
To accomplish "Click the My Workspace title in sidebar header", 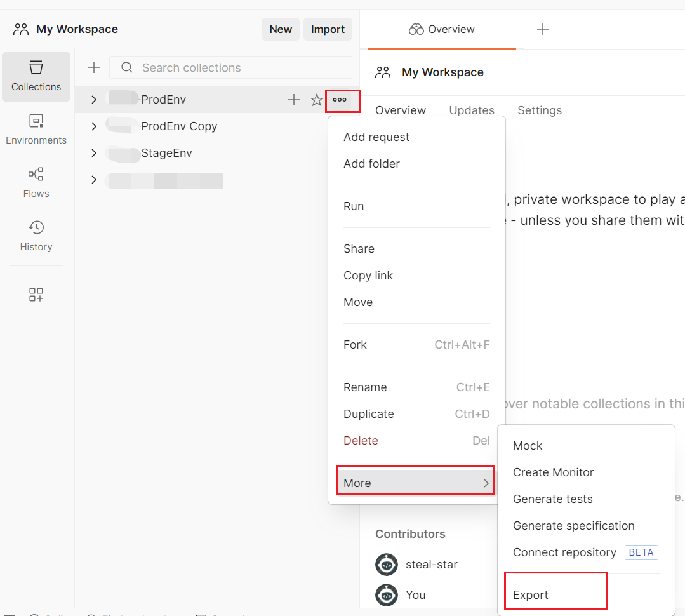I will coord(77,29).
